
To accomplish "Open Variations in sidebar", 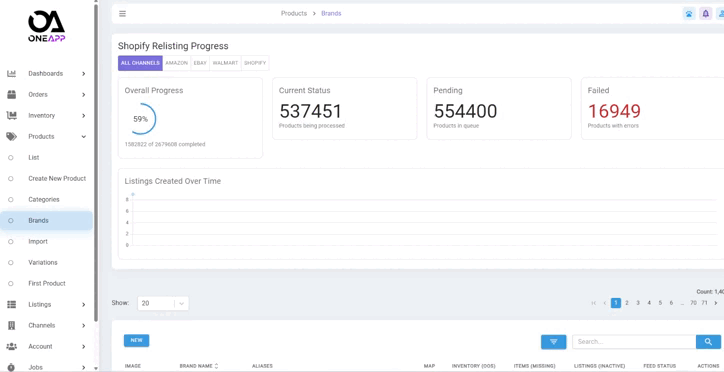I will [x=43, y=263].
